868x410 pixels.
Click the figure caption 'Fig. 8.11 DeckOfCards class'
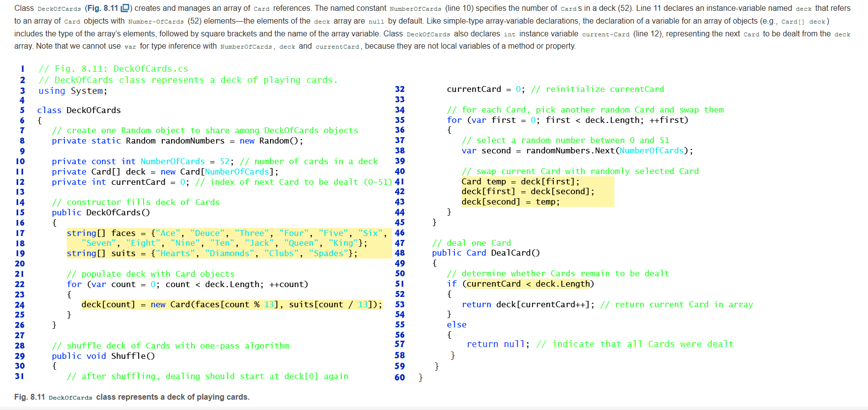(132, 397)
